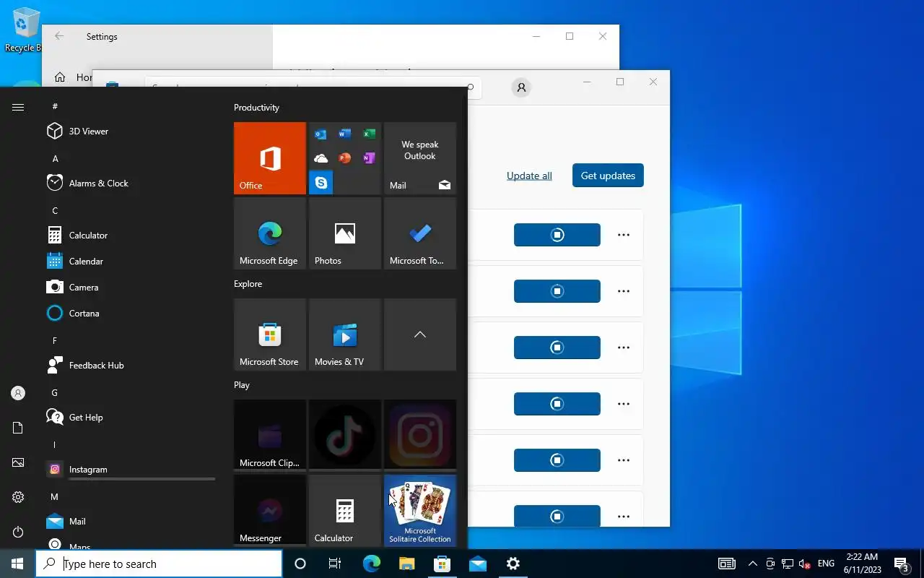Expand the Start menu hamburger navigation

18,107
